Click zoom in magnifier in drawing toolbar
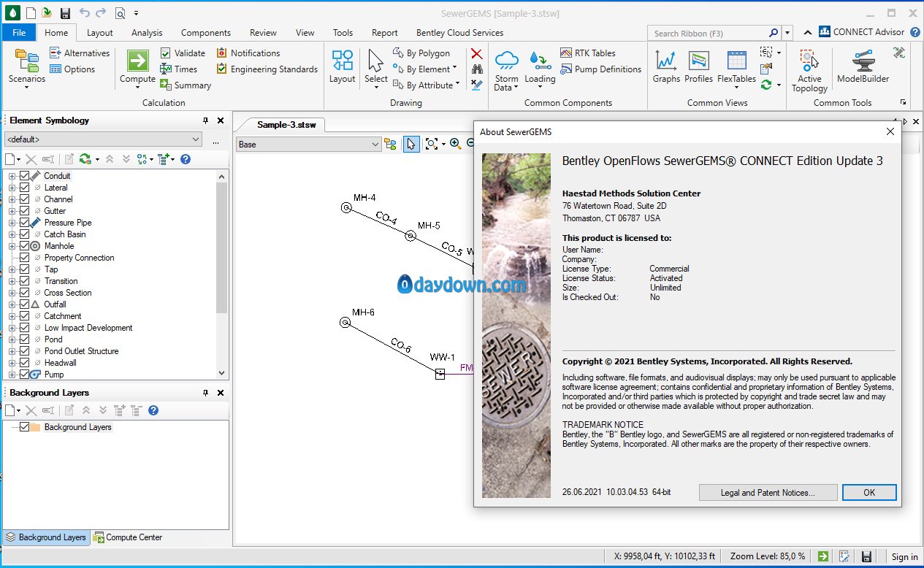Screen dimensions: 924x568 (455, 144)
